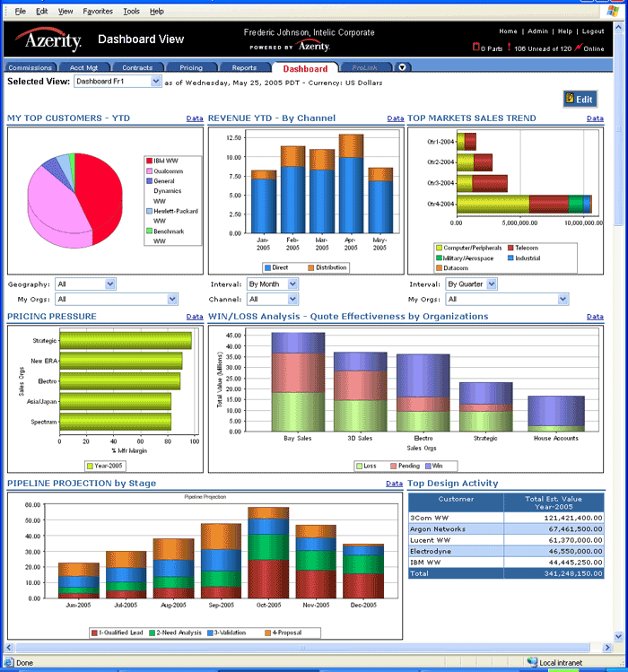Click the header Help link
This screenshot has height=672, width=628.
pyautogui.click(x=565, y=31)
